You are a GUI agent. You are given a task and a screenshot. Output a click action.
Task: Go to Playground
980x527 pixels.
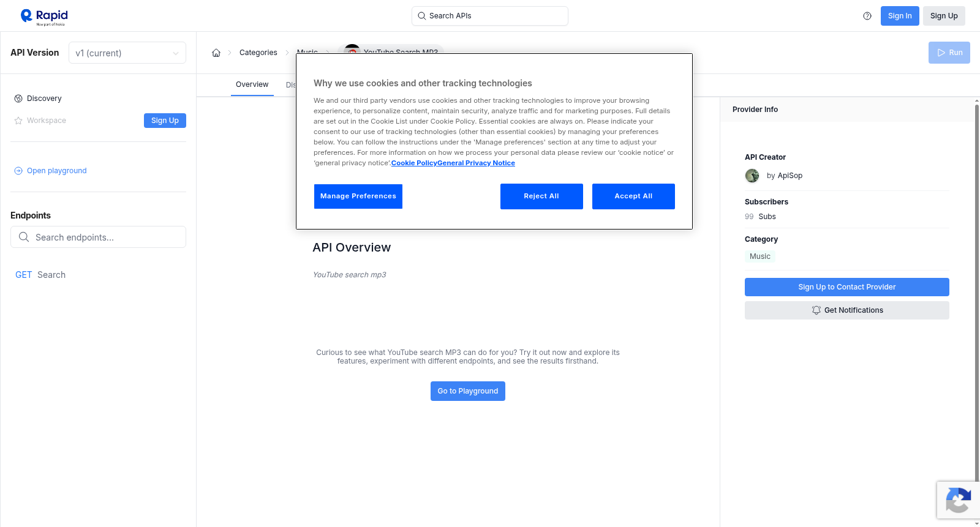[468, 391]
